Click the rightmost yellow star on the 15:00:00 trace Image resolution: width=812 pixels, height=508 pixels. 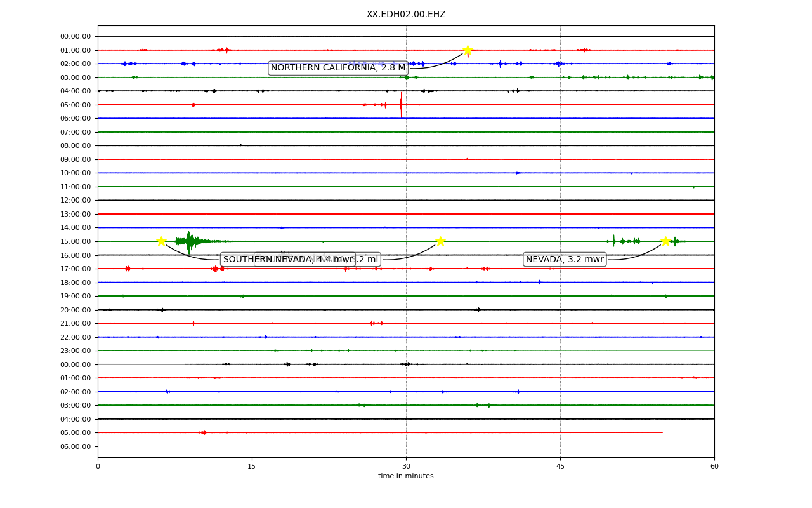665,241
